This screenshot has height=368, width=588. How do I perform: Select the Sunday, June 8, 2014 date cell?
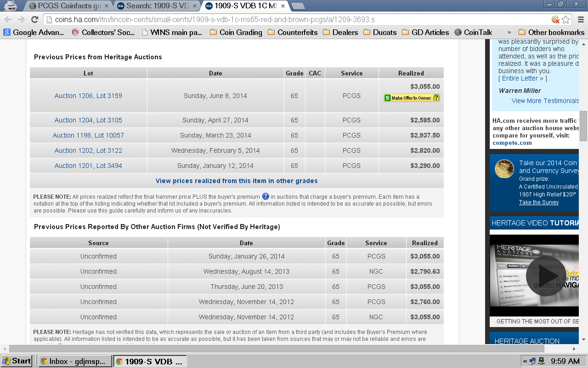[x=215, y=96]
